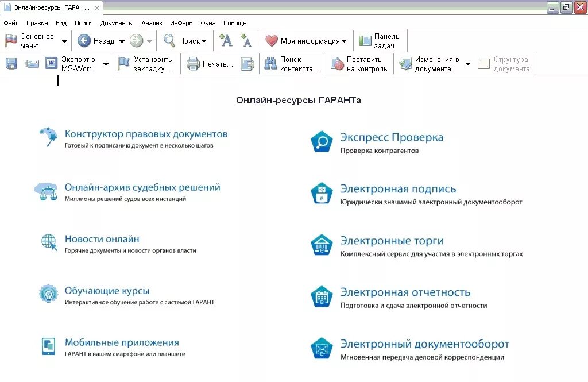The height and width of the screenshot is (382, 588).
Task: Open the Документы menu
Action: tap(117, 23)
